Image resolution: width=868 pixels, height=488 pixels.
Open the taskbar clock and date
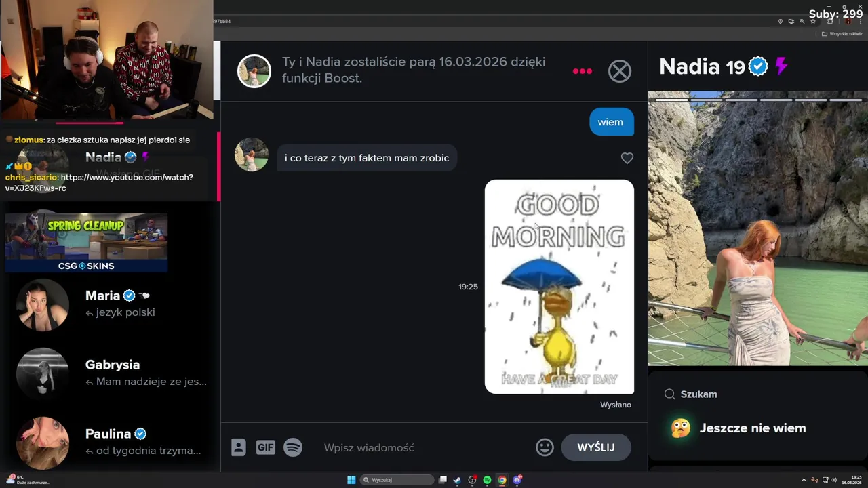[852, 480]
